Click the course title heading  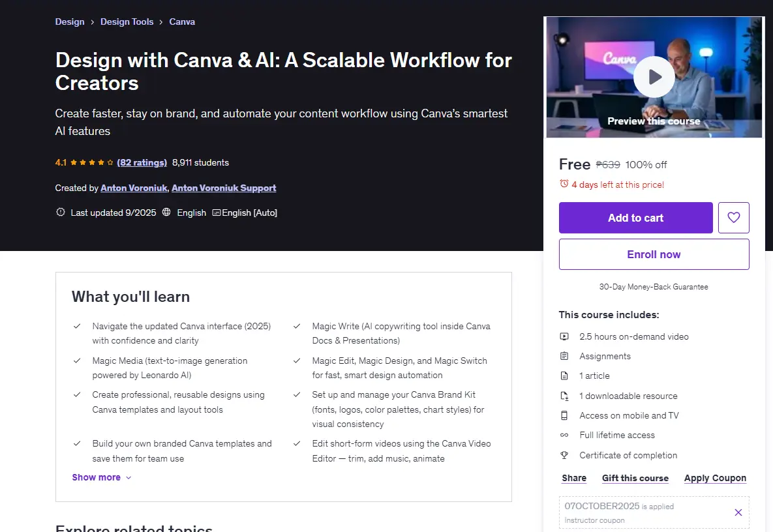284,72
